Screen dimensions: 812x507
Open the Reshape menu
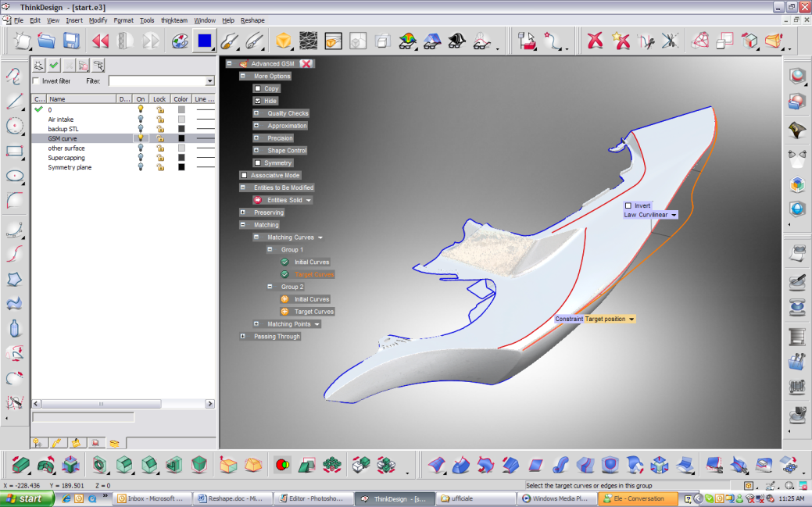coord(252,20)
